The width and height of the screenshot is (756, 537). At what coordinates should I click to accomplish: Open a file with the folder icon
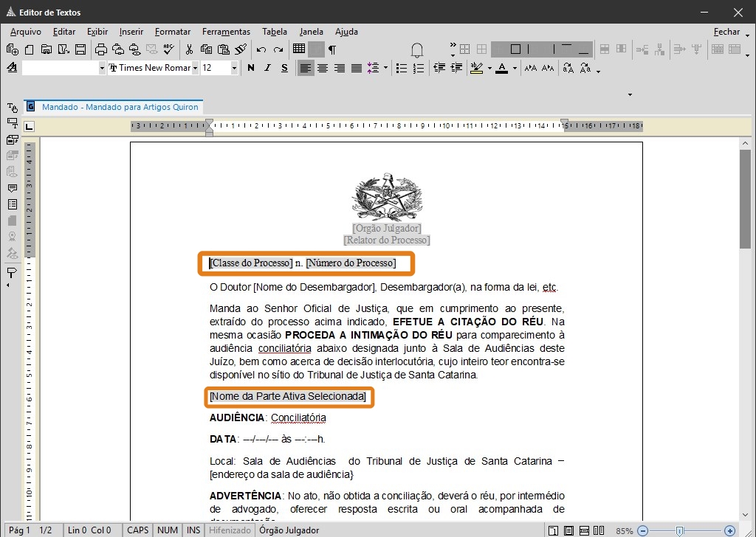47,49
